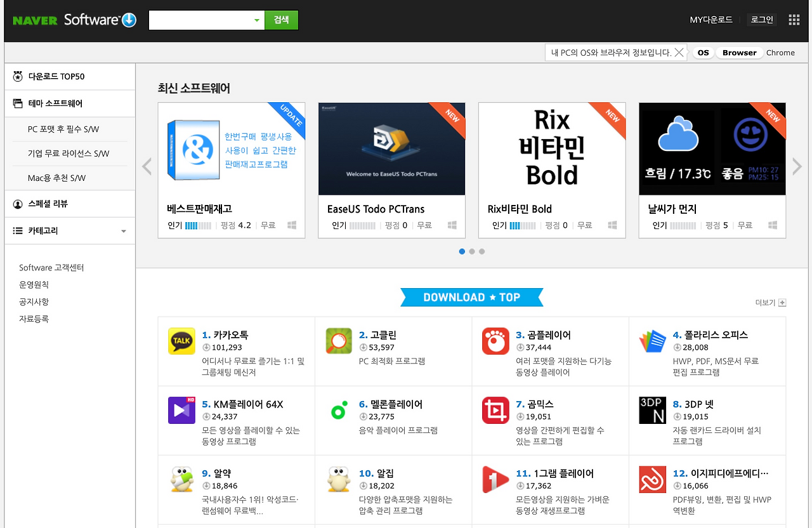Viewport: 812px width, 528px height.
Task: Click the 더보기 link
Action: click(765, 303)
